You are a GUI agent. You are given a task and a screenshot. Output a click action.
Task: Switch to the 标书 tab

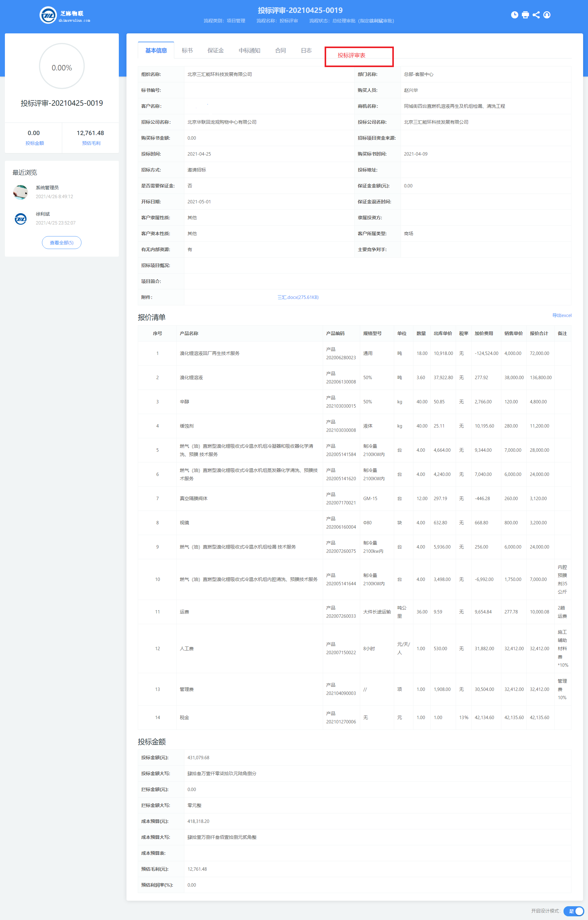click(187, 51)
